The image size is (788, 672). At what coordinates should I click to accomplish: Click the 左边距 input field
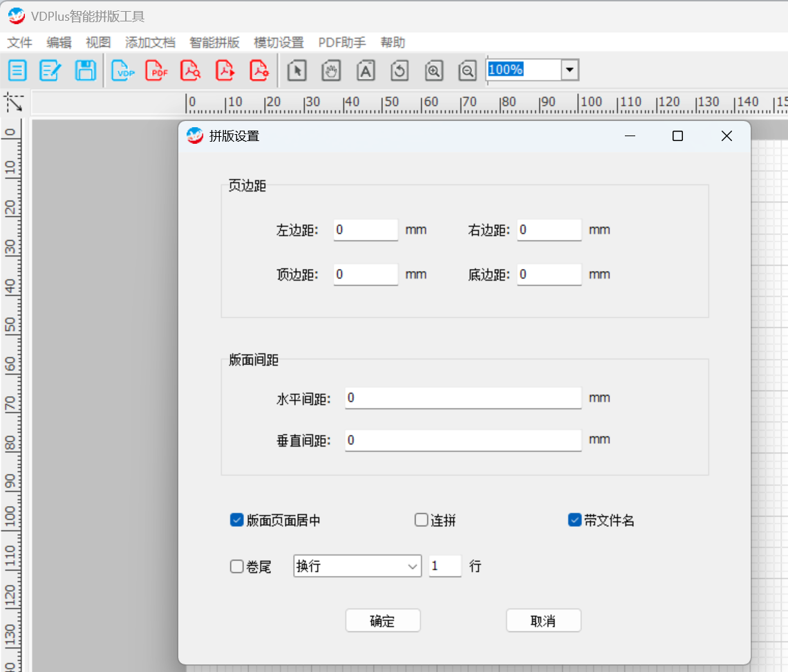[366, 230]
